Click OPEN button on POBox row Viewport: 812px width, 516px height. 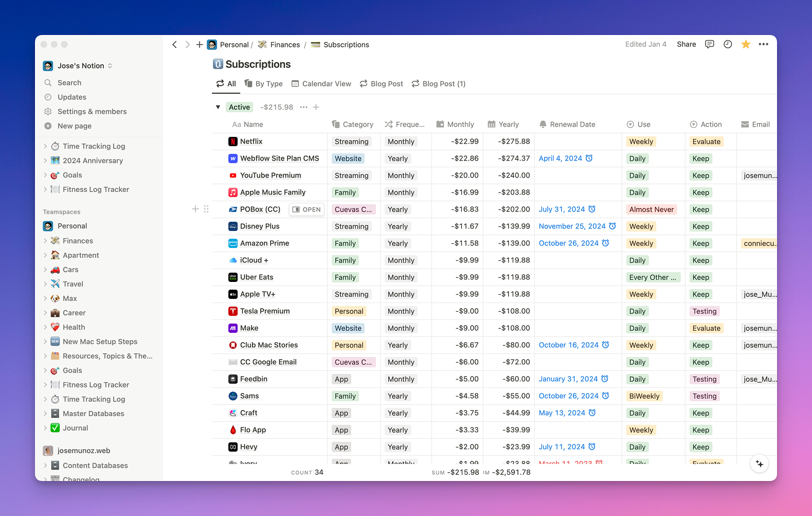(x=307, y=209)
